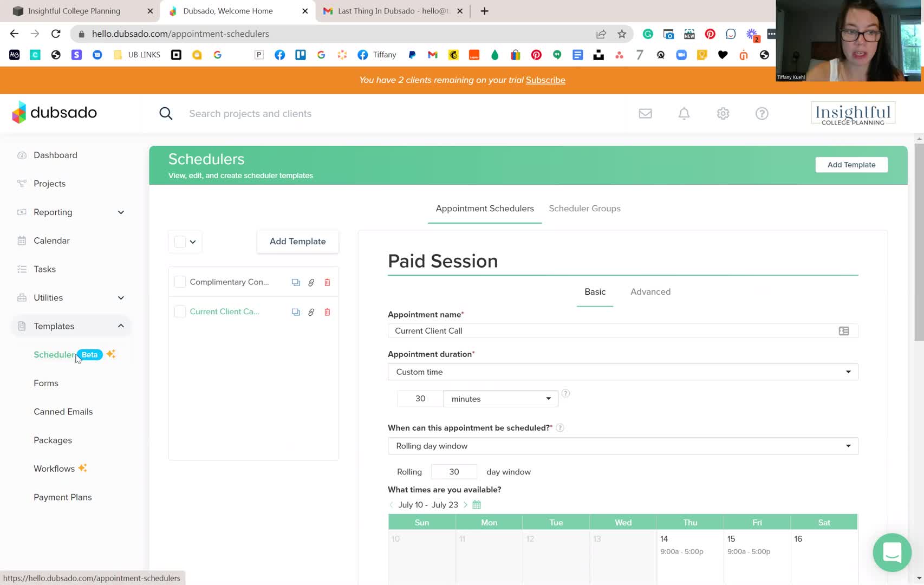
Task: Open Payment Plans templates
Action: pos(62,497)
